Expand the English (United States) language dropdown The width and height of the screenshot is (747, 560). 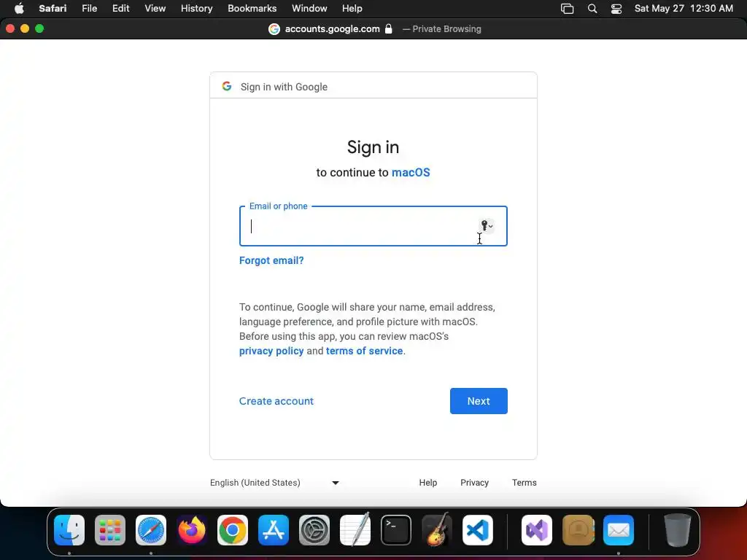click(274, 483)
